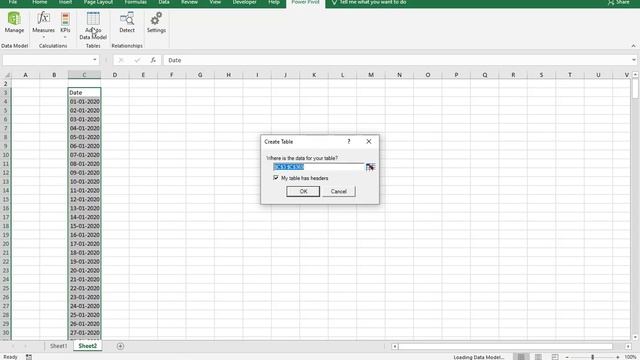640x360 pixels.
Task: Click Cancel in Create Table dialog
Action: 339,191
